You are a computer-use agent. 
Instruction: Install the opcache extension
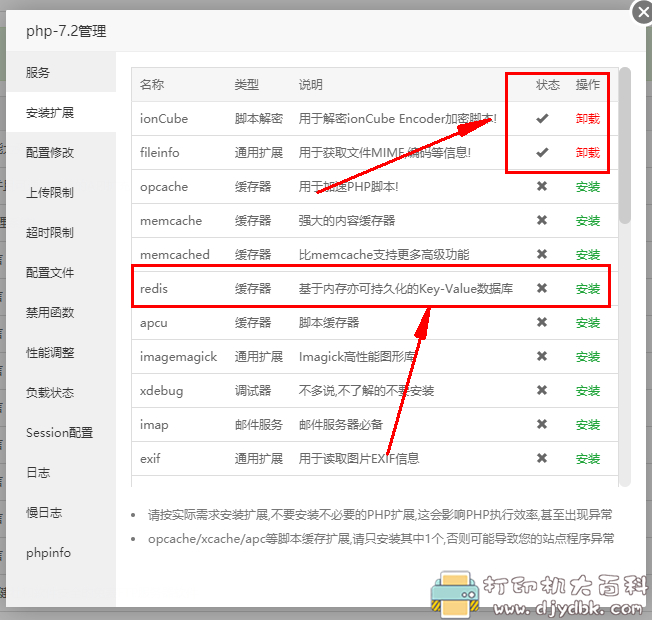[588, 187]
